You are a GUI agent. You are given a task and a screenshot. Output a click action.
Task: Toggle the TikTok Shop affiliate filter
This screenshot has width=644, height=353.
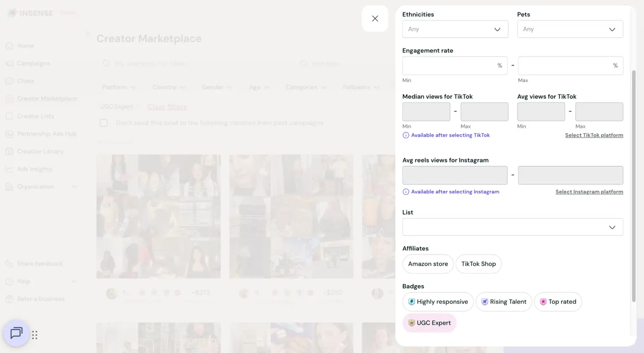[478, 264]
